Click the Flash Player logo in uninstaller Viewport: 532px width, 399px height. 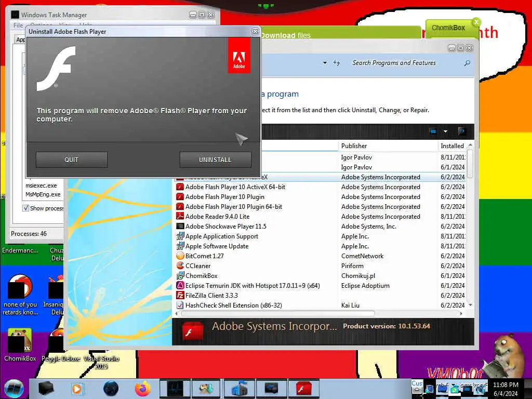point(56,69)
